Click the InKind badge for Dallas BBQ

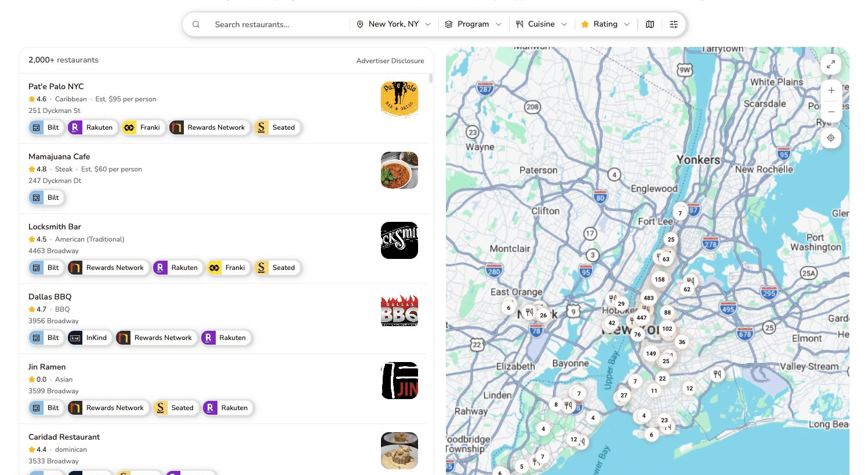90,338
